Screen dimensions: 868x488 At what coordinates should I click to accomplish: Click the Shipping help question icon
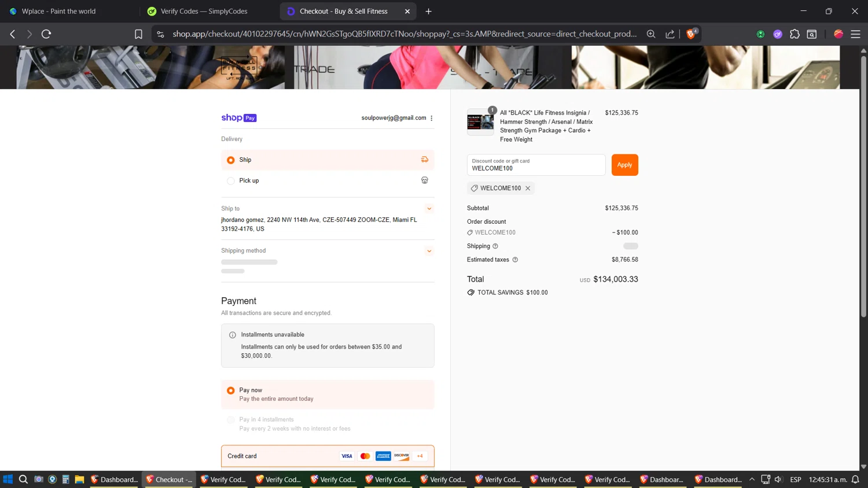tap(495, 246)
